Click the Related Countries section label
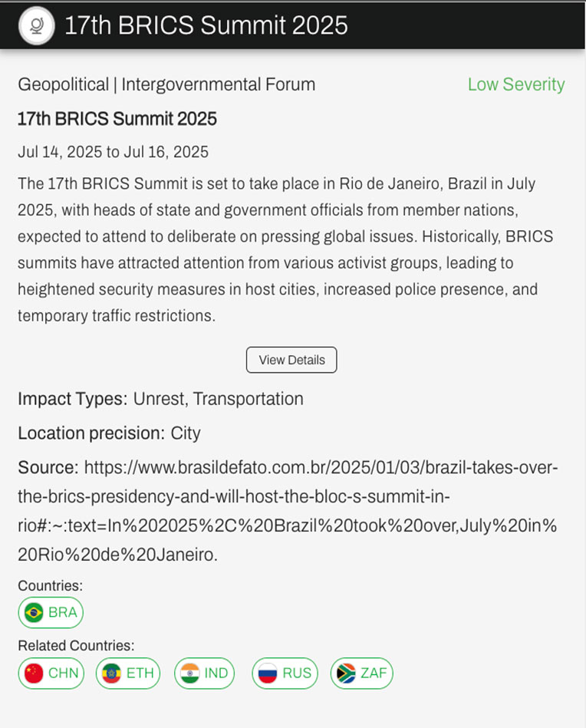The image size is (586, 728). point(76,645)
